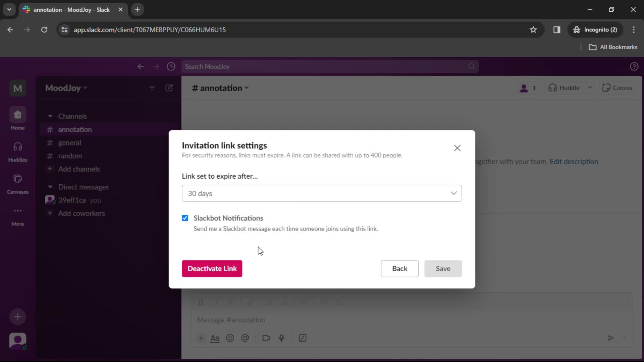This screenshot has height=362, width=644.
Task: Select the mention icon in message toolbar
Action: (246, 339)
